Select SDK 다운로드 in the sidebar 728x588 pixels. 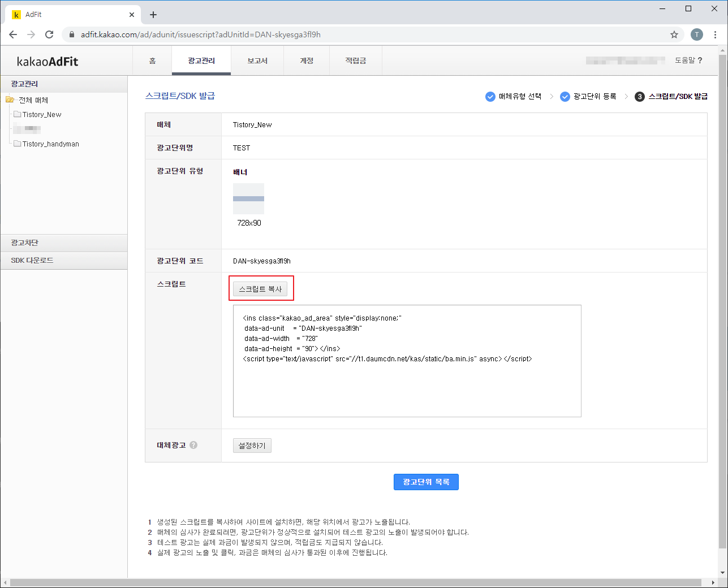(64, 260)
